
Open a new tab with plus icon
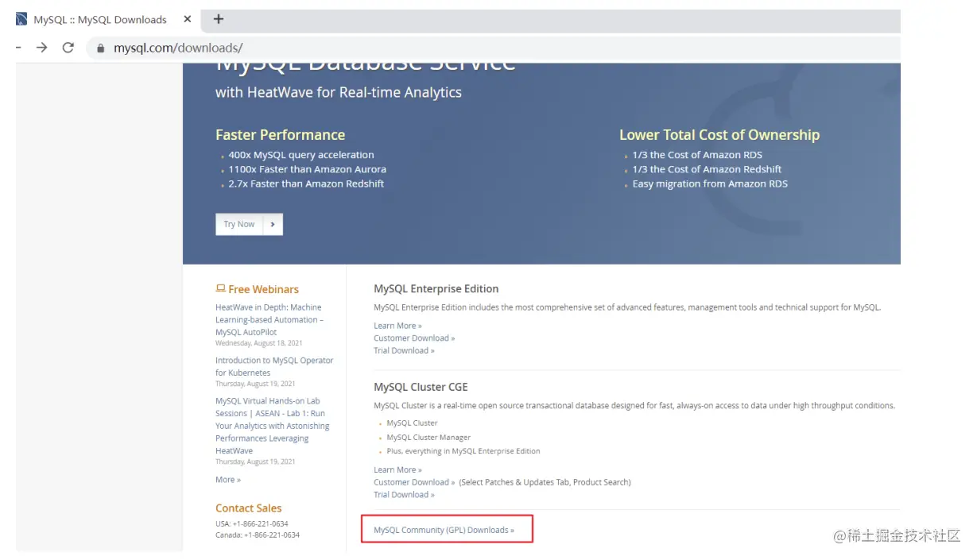tap(219, 19)
